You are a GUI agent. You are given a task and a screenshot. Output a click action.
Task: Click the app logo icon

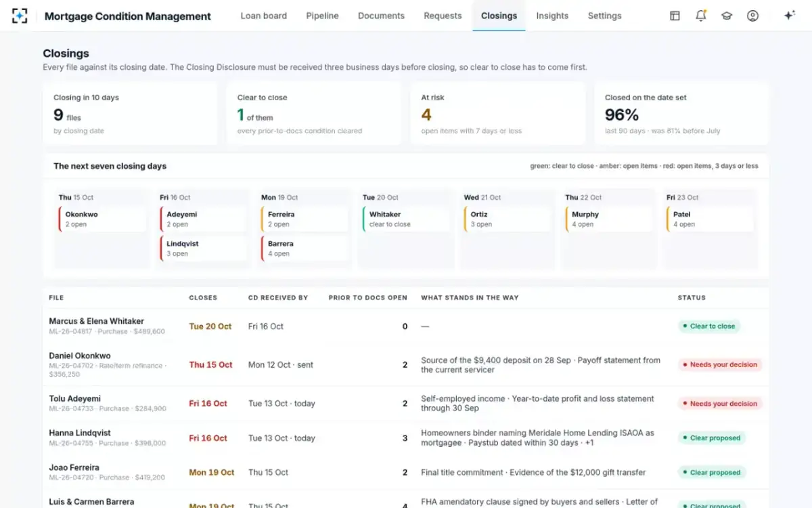coord(20,16)
